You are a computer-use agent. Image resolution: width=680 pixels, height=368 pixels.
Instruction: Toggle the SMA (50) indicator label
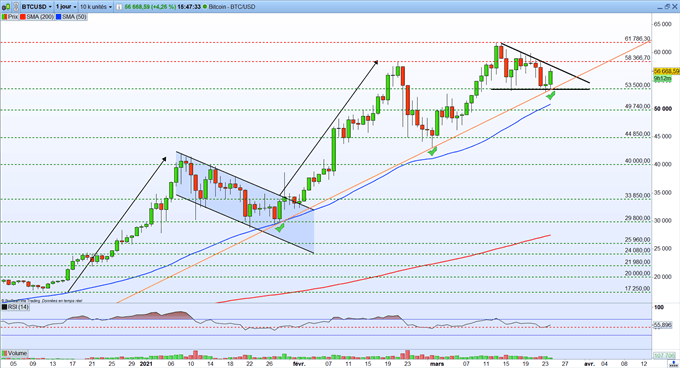point(71,17)
